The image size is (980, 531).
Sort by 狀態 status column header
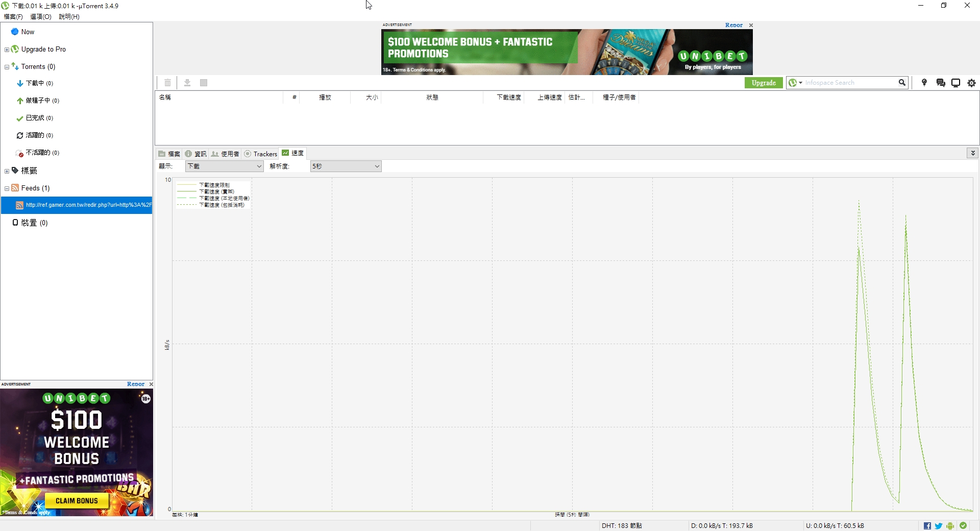tap(432, 97)
